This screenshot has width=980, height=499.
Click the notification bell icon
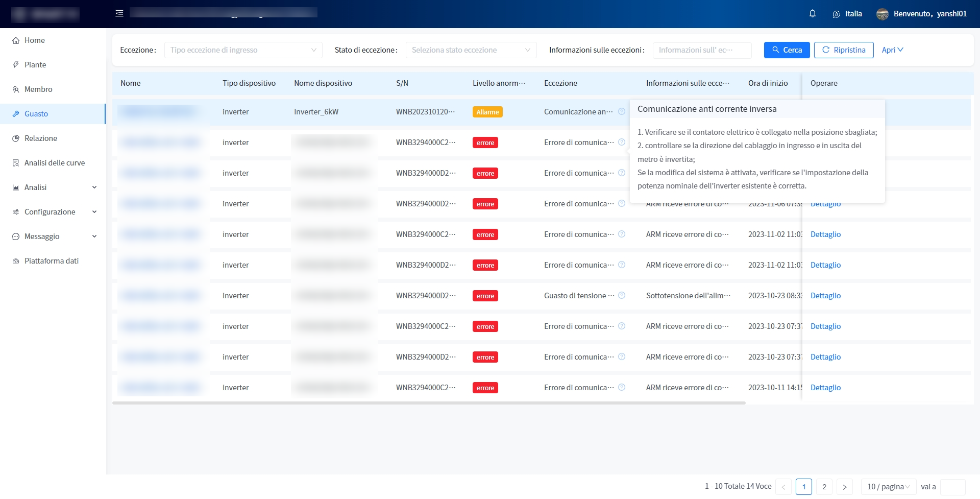tap(812, 14)
